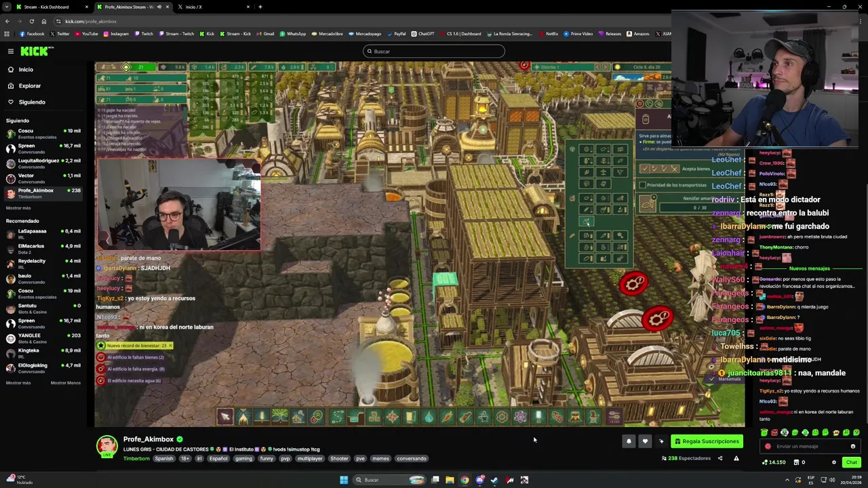The height and width of the screenshot is (488, 868).
Task: Toggle stream notifications bell
Action: click(629, 441)
